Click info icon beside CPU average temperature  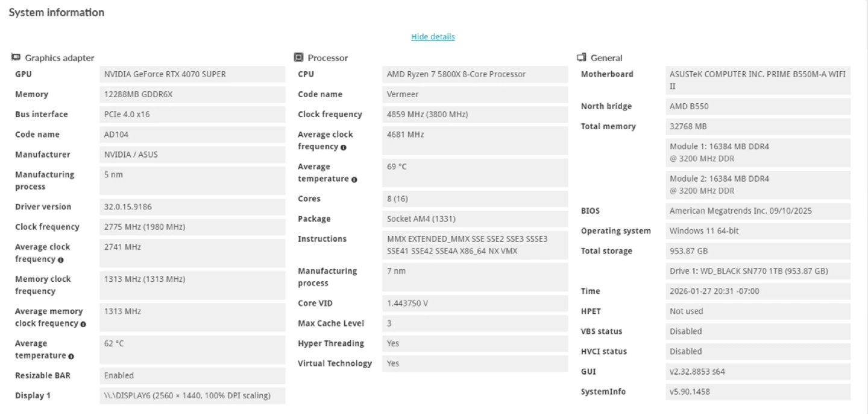[354, 179]
